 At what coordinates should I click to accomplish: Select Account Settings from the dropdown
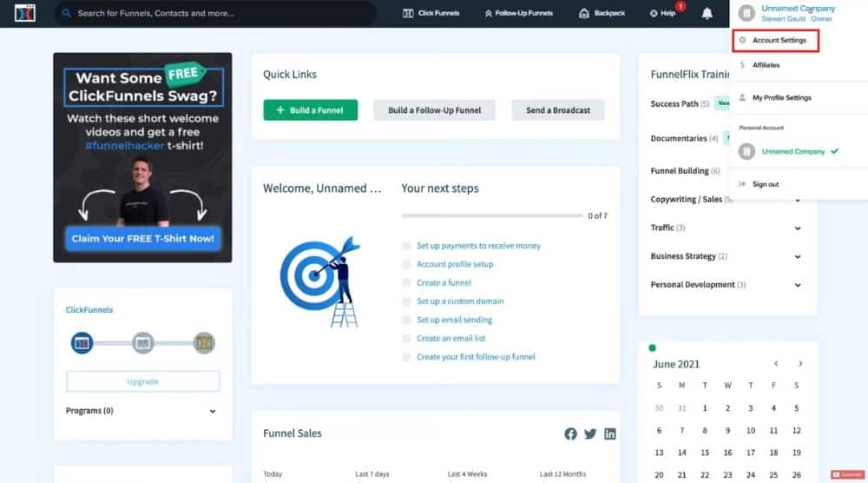pos(775,41)
